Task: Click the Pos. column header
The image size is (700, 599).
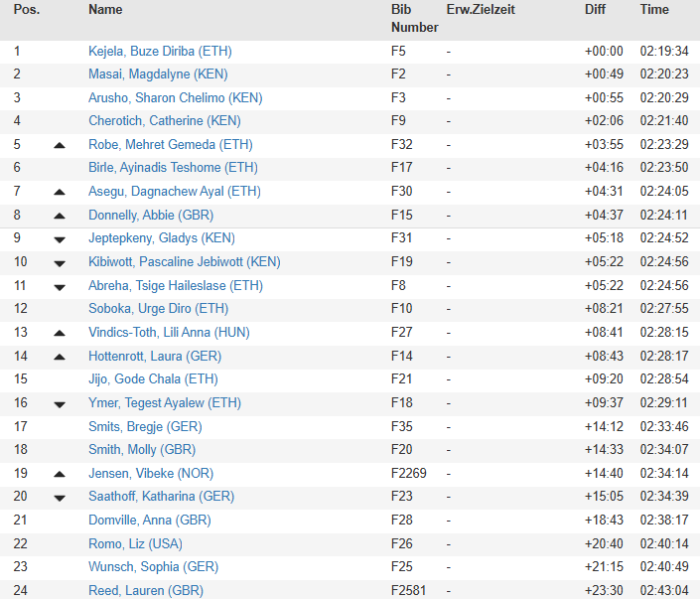Action: point(27,9)
